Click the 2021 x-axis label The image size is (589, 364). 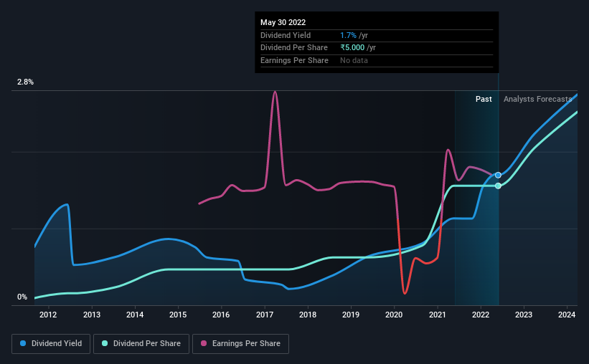[x=437, y=315]
